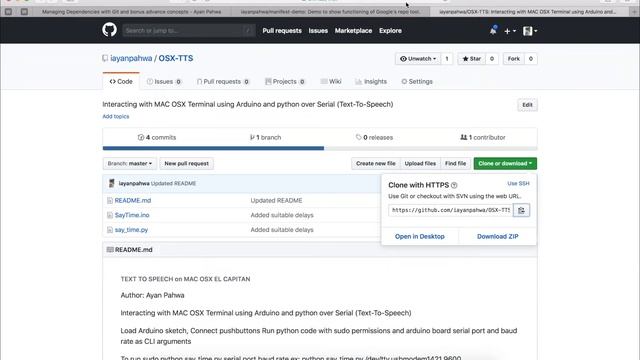This screenshot has height=360, width=640.
Task: Open the notifications bell icon
Action: (x=493, y=30)
